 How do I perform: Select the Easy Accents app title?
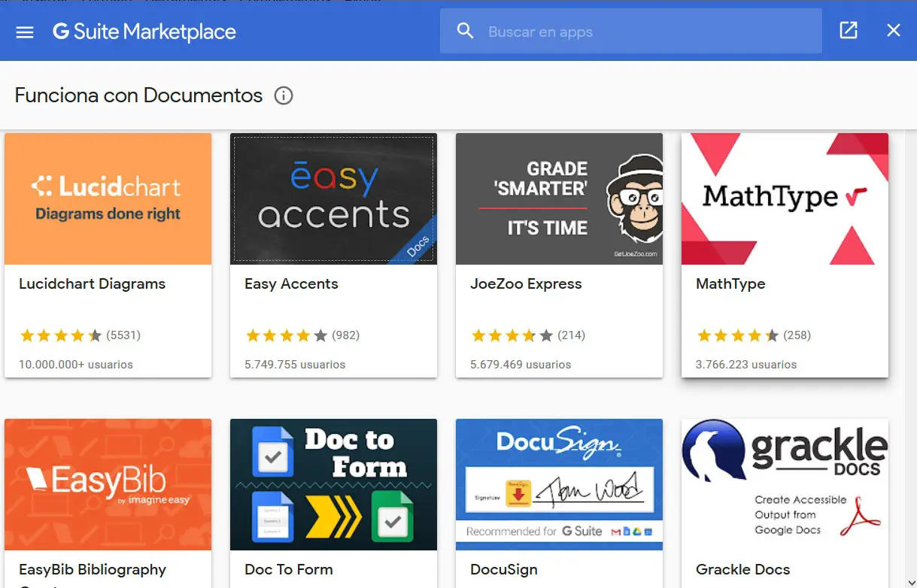tap(291, 284)
